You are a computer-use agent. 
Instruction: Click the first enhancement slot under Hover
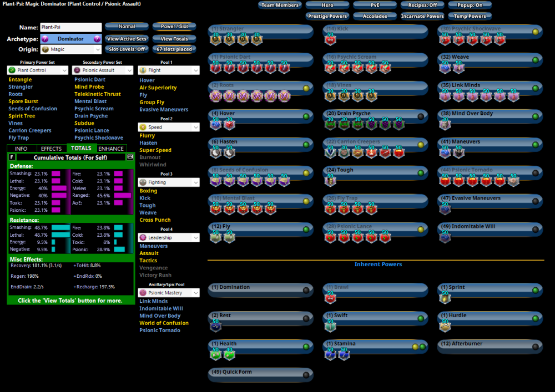215,125
